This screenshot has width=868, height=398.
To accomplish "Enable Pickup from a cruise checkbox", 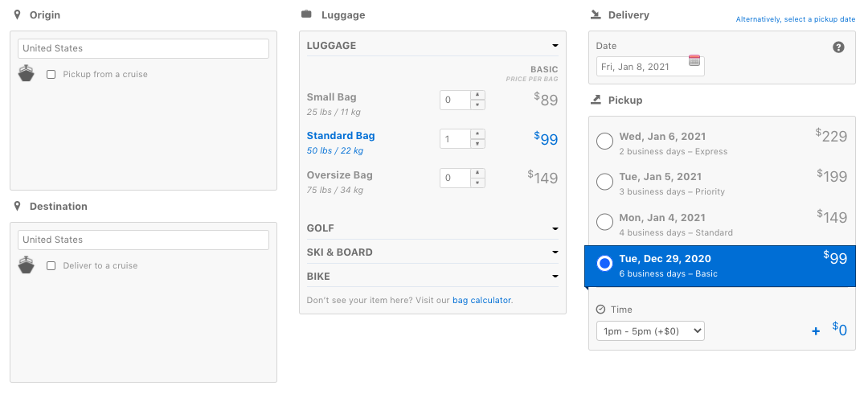I will (51, 74).
